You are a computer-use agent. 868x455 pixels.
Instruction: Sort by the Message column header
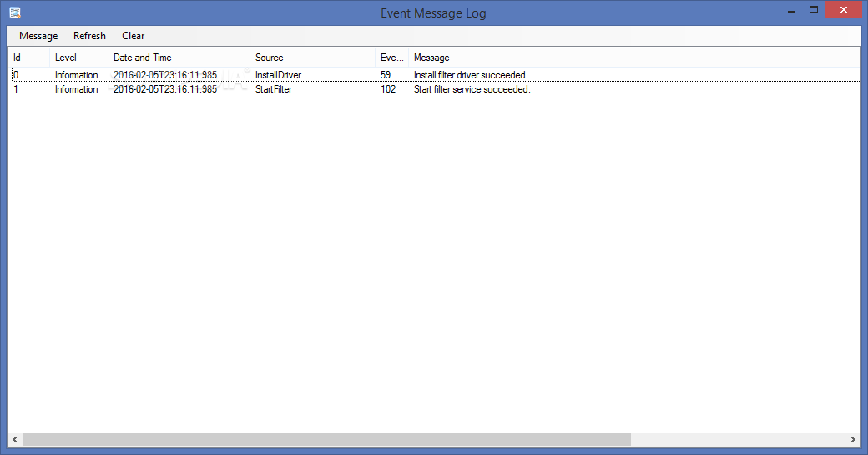(634, 58)
